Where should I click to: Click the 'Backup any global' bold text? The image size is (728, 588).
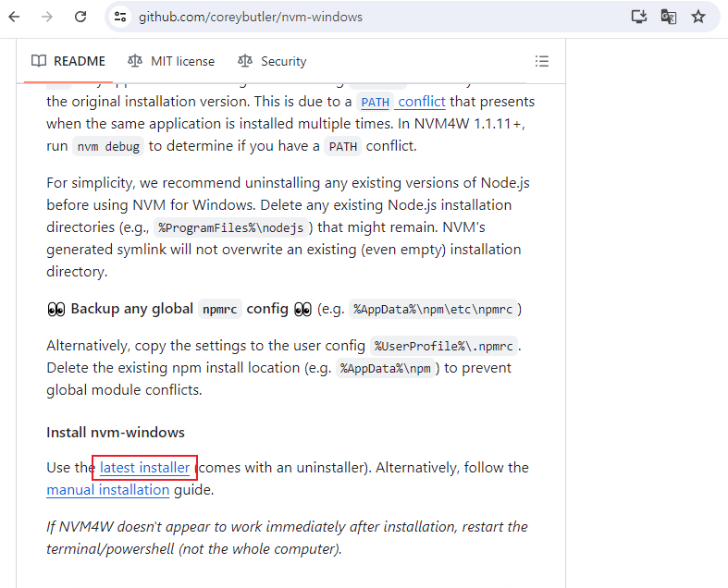[132, 309]
